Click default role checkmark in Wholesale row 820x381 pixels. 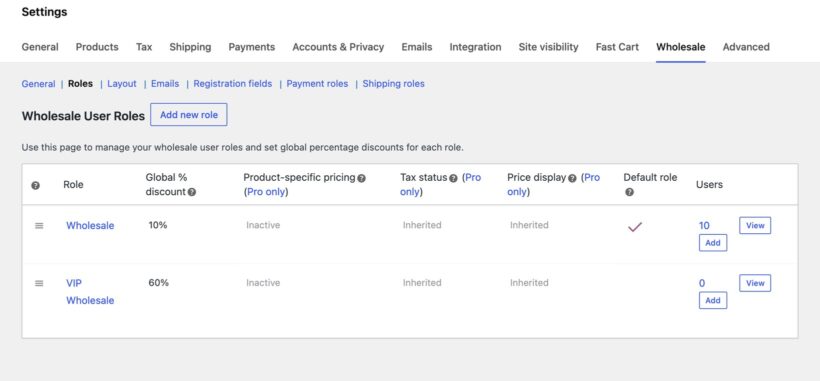634,227
